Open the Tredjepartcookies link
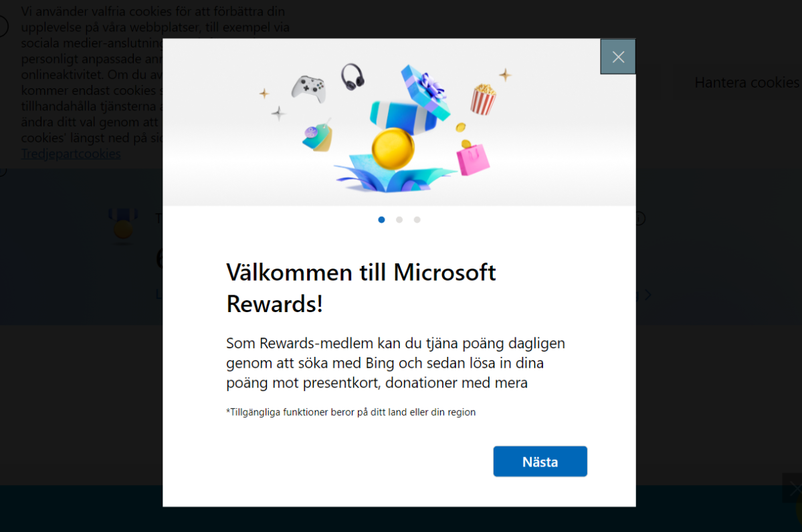Screen dimensions: 802x532 pos(71,154)
